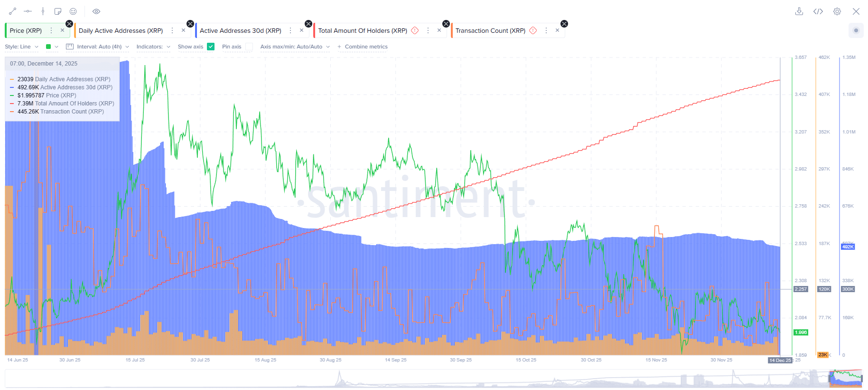The height and width of the screenshot is (390, 868).
Task: Enable the Pin axis checkbox
Action: 249,47
